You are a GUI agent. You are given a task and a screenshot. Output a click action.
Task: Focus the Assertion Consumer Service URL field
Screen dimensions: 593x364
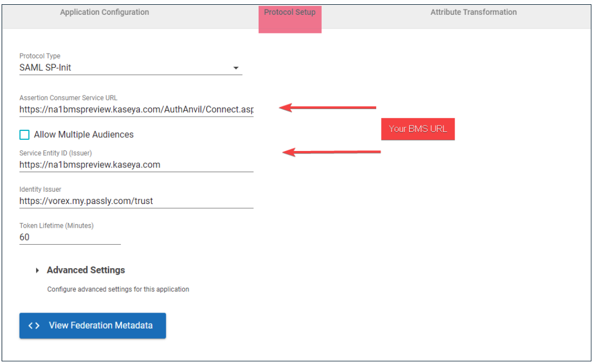[136, 110]
